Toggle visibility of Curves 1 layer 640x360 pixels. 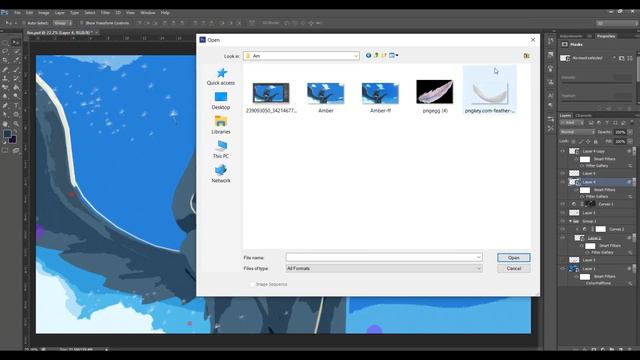pyautogui.click(x=562, y=204)
